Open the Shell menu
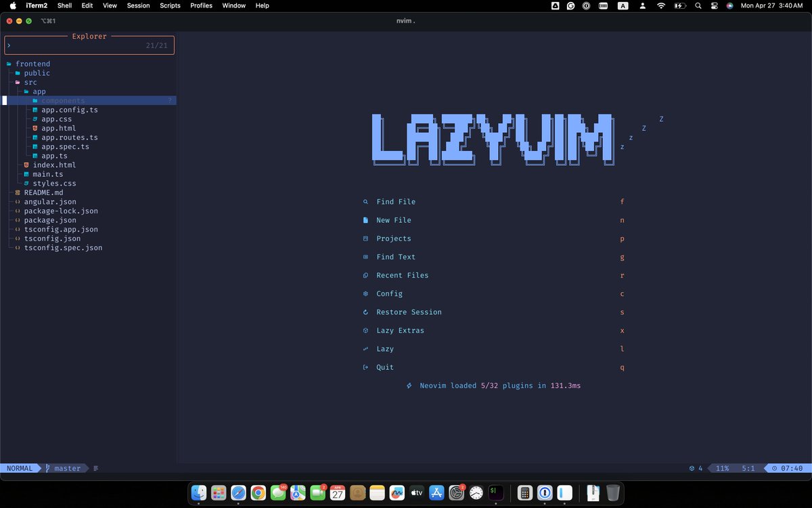The width and height of the screenshot is (812, 508). pyautogui.click(x=64, y=5)
